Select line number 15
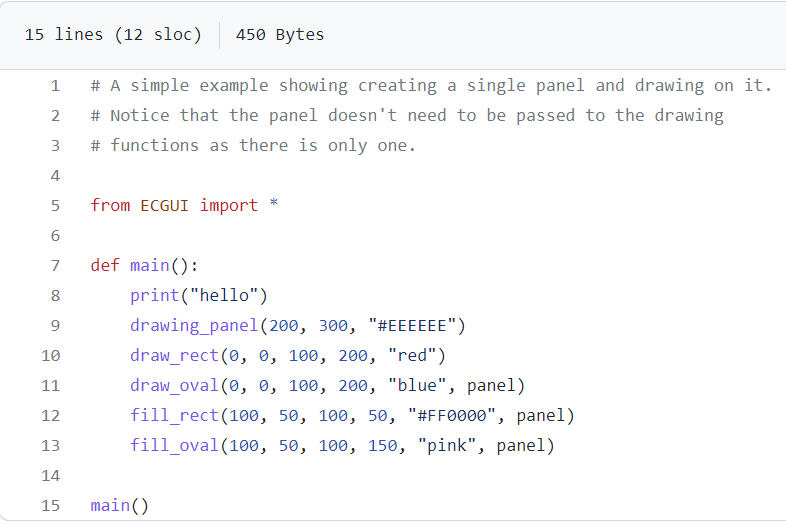 click(x=51, y=506)
